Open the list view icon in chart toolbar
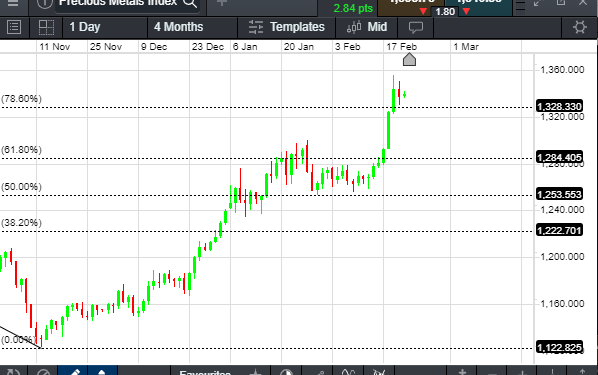 (x=14, y=27)
